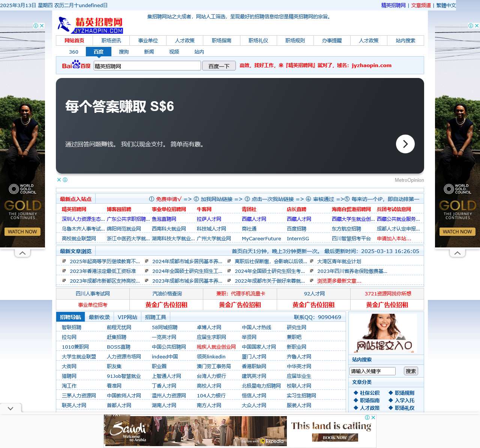Open 大湾区青年就业计划 article
This screenshot has width=480, height=448.
pyautogui.click(x=339, y=261)
